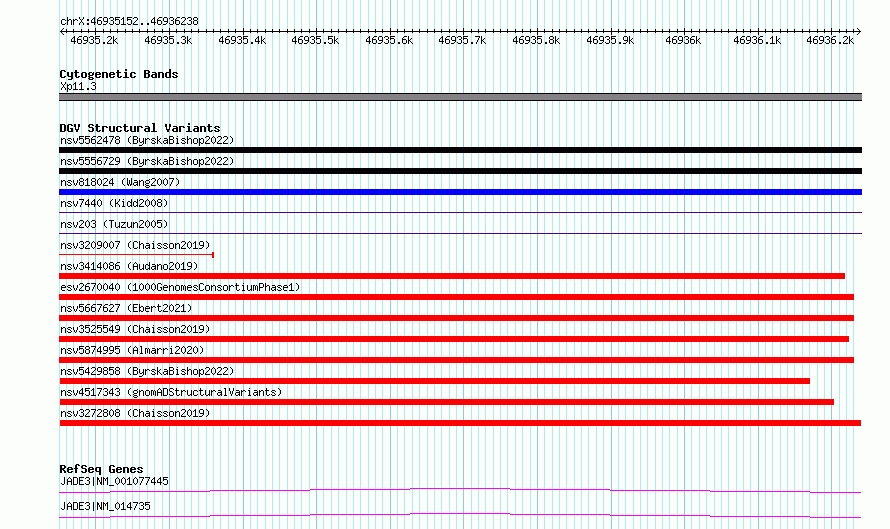
Task: Select the black bar under nsv5562478
Action: click(460, 150)
